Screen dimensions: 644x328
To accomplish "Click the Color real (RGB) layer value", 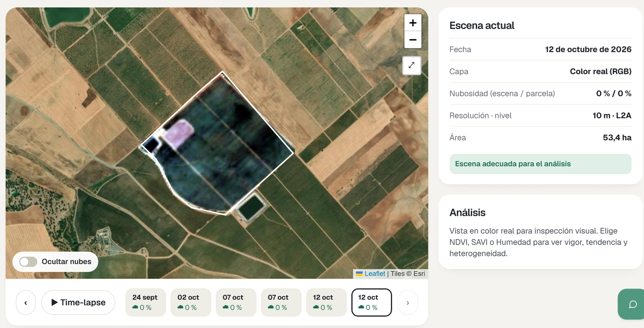I will (601, 71).
